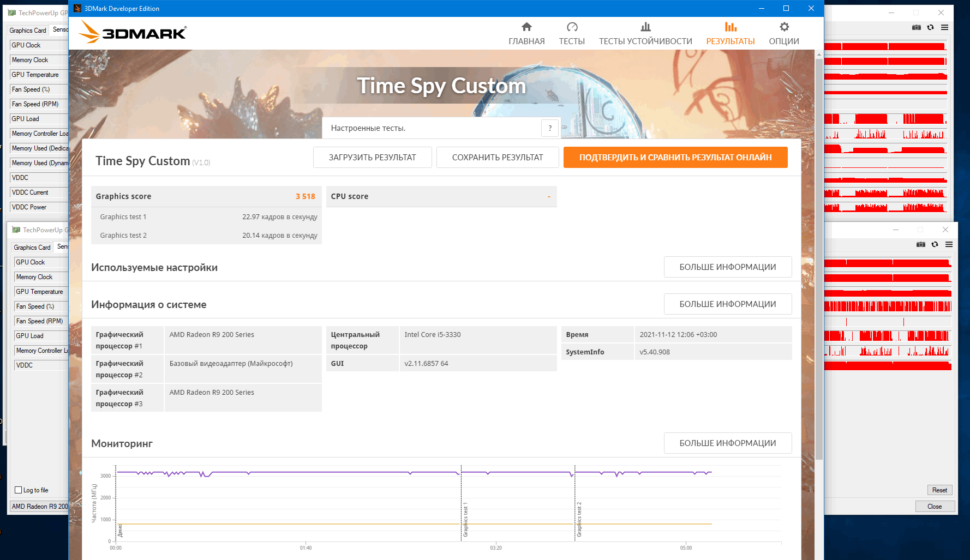Select the Результаты bar chart icon
Image resolution: width=970 pixels, height=560 pixels.
[x=731, y=27]
